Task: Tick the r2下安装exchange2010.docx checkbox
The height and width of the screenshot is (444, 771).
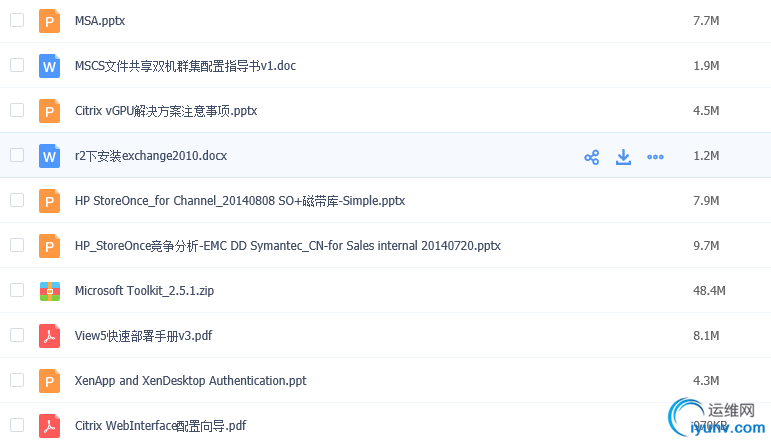Action: click(x=17, y=155)
